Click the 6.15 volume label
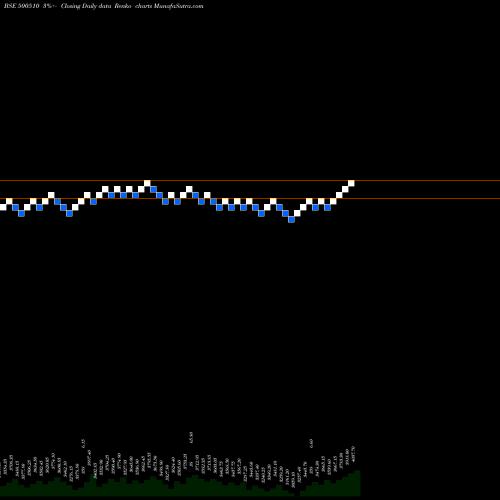 [83, 443]
